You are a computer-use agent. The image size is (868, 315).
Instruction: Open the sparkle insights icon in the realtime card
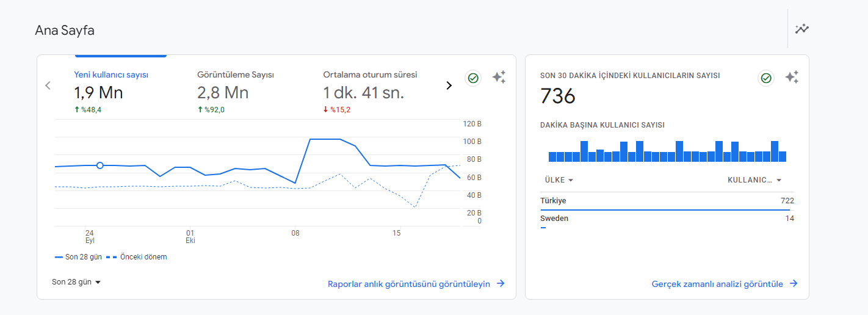pos(792,78)
